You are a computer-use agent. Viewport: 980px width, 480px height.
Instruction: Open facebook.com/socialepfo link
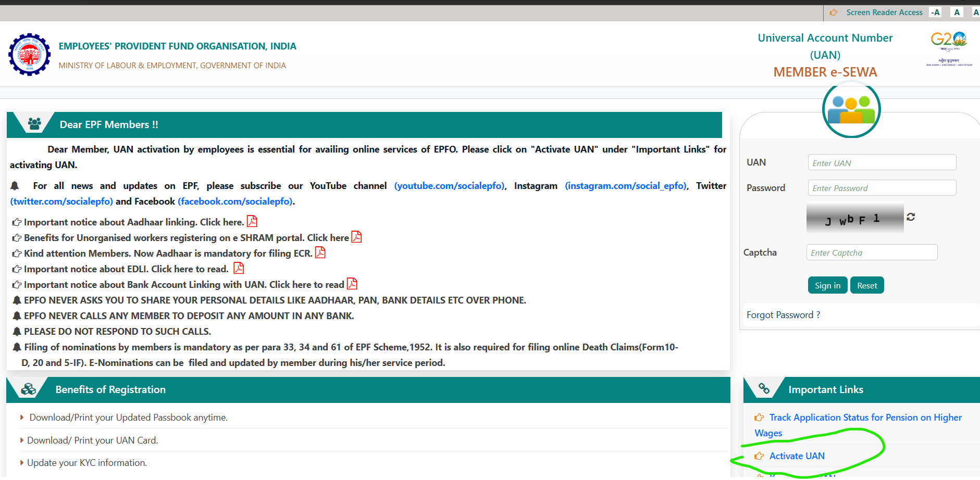pyautogui.click(x=235, y=201)
